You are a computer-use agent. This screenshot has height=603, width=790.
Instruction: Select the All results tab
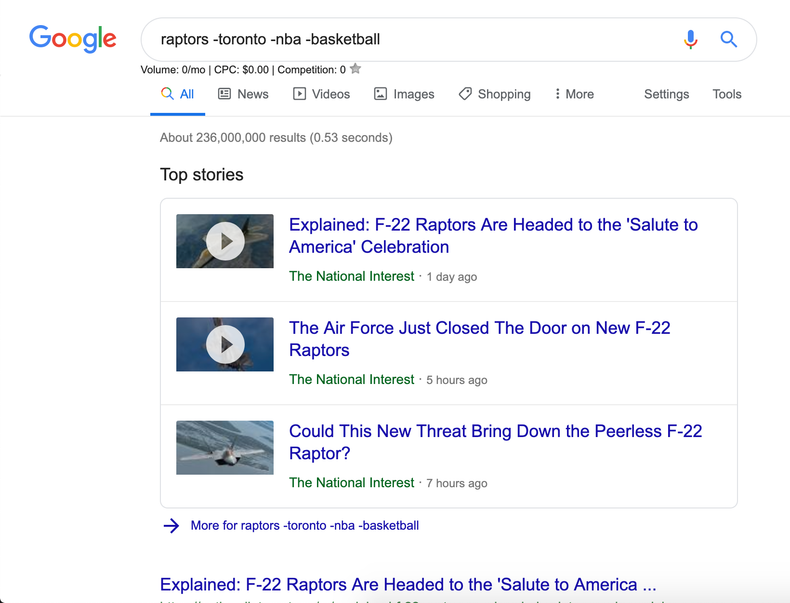[178, 94]
